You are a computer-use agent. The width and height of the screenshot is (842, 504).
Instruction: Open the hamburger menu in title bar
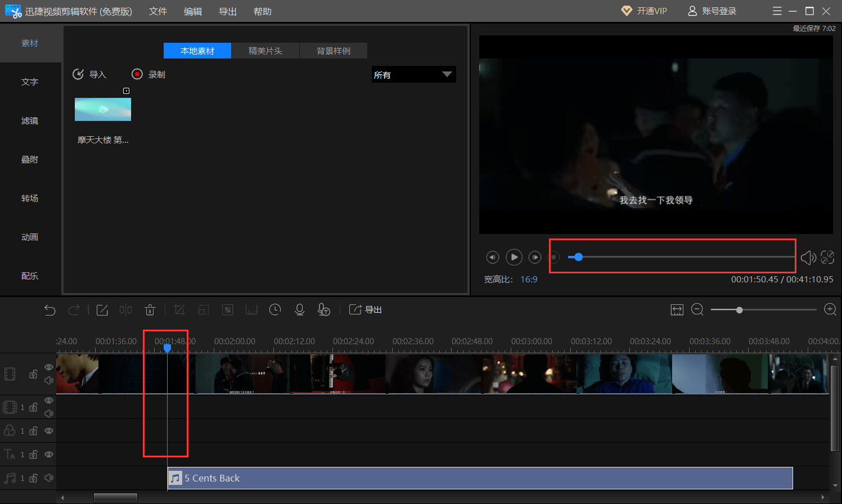pos(777,11)
